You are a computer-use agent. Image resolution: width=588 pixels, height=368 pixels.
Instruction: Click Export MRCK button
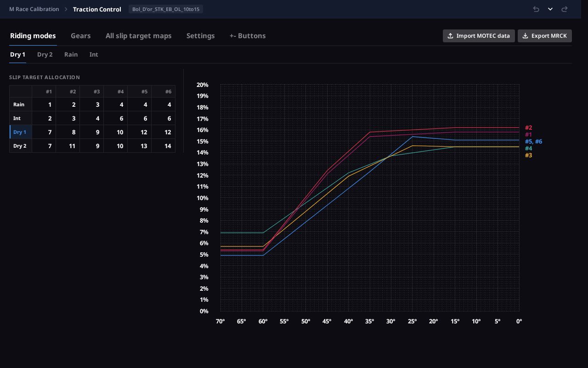pos(545,36)
